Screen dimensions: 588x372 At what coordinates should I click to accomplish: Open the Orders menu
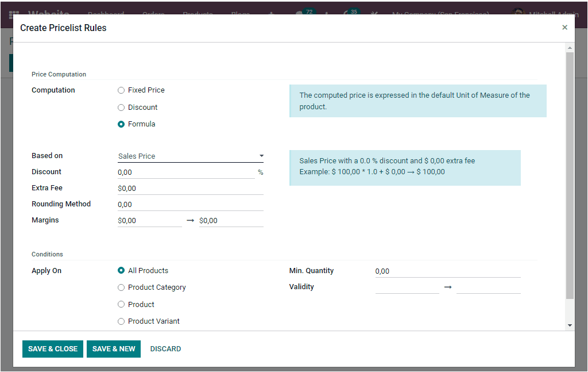click(x=153, y=14)
